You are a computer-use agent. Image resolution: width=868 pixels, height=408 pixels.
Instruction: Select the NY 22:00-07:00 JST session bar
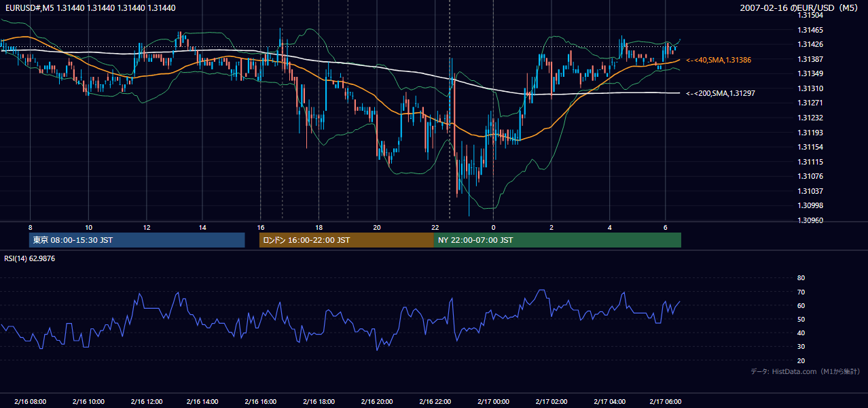558,240
